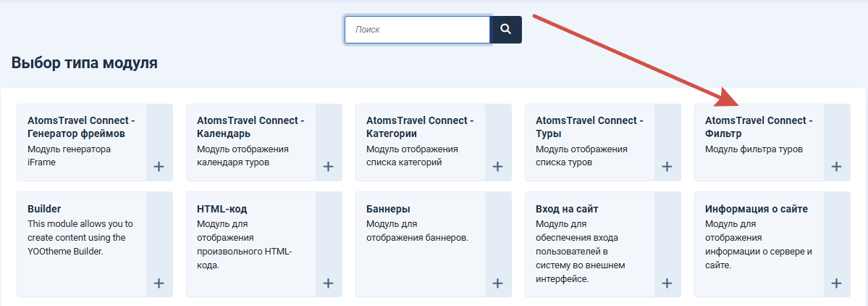Open the AtomsTravel Connect - Туры module

pyautogui.click(x=589, y=127)
